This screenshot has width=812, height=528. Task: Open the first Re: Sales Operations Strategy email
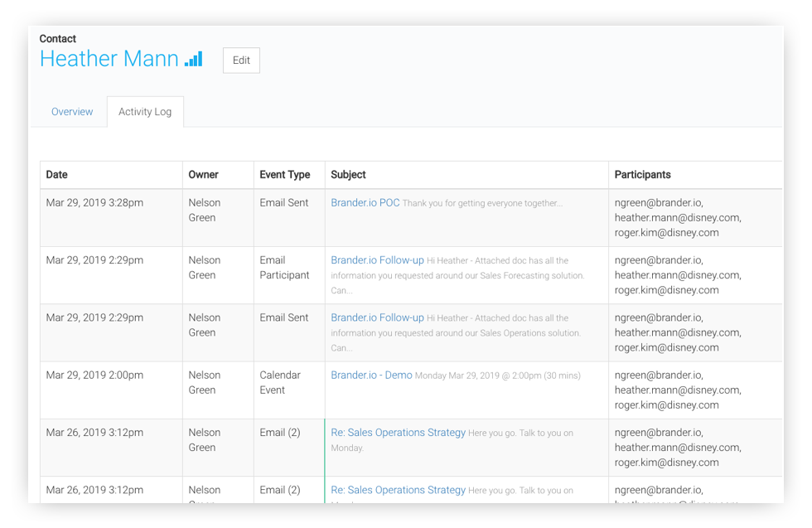[x=398, y=432]
